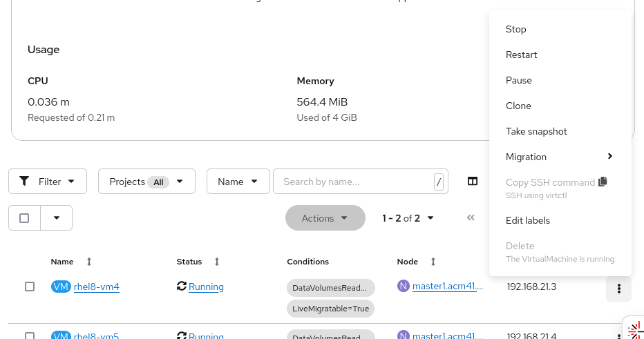Click the kebab menu for rhel8-vm4
The height and width of the screenshot is (339, 644).
[x=618, y=289]
